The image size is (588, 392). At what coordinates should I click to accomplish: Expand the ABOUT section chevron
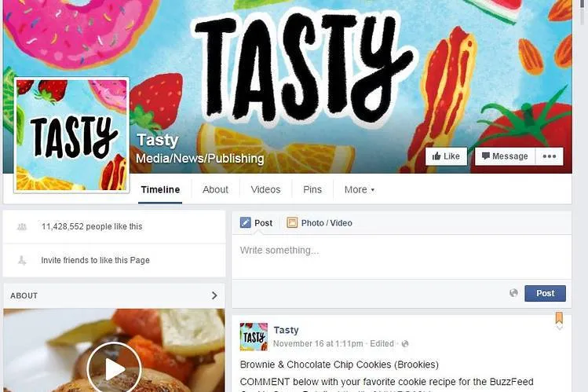214,295
